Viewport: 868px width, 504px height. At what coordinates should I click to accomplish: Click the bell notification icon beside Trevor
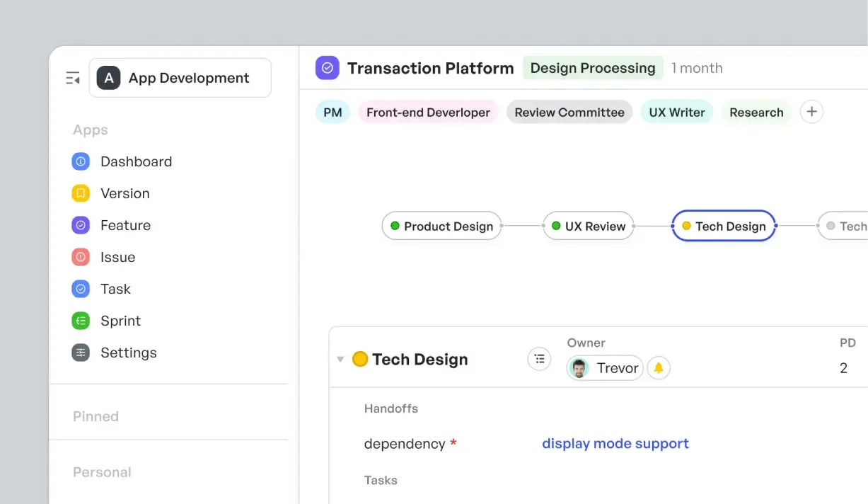(x=659, y=367)
